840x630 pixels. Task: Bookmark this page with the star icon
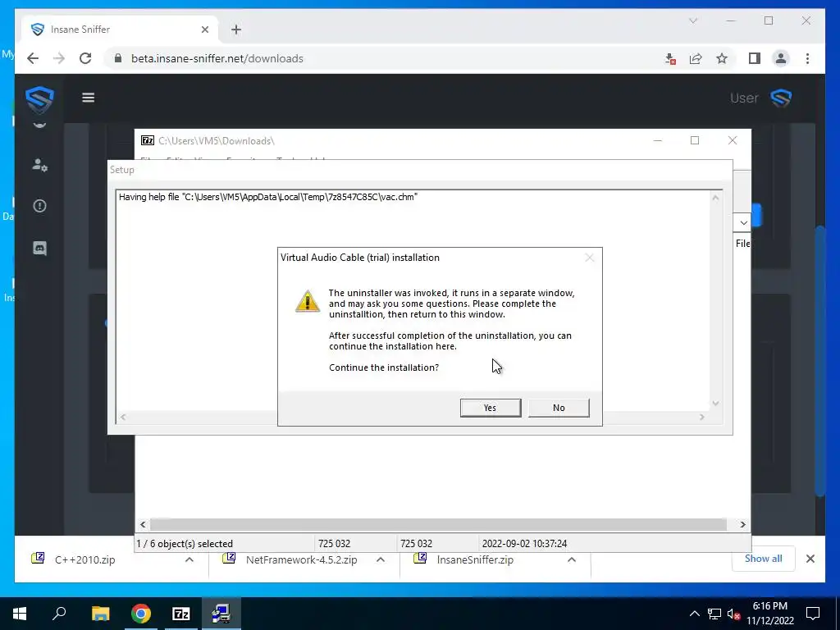click(722, 58)
